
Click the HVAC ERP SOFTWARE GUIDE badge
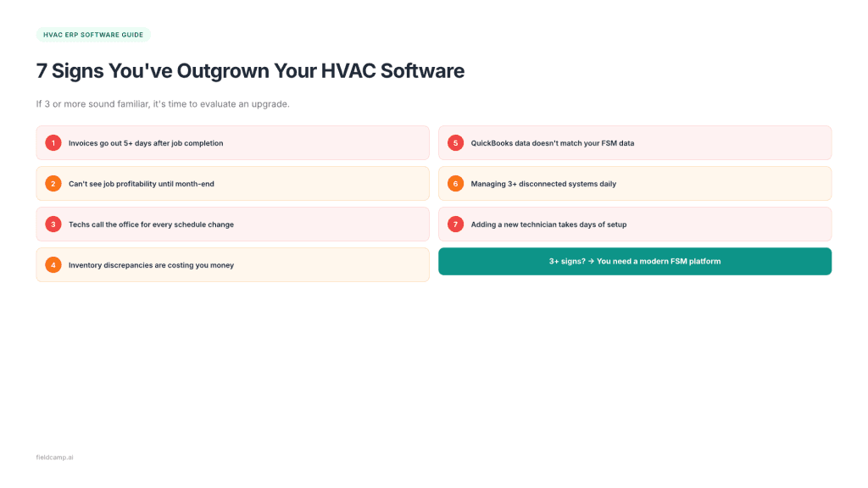click(93, 35)
